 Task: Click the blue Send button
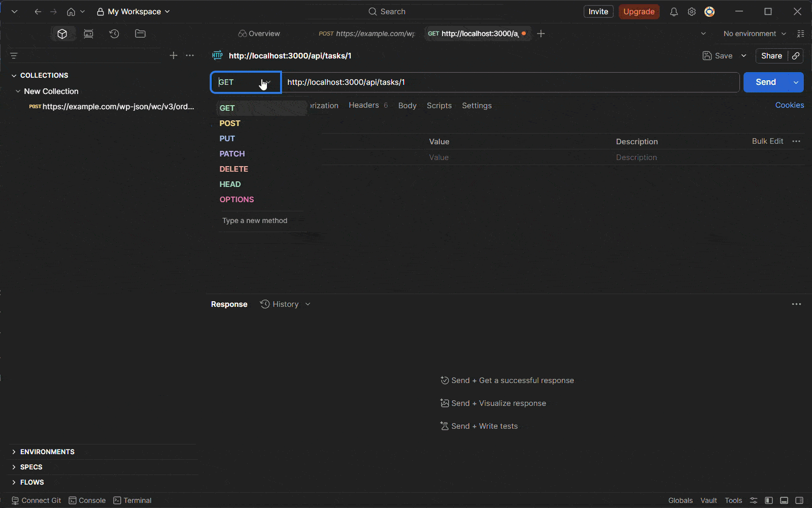pos(766,82)
